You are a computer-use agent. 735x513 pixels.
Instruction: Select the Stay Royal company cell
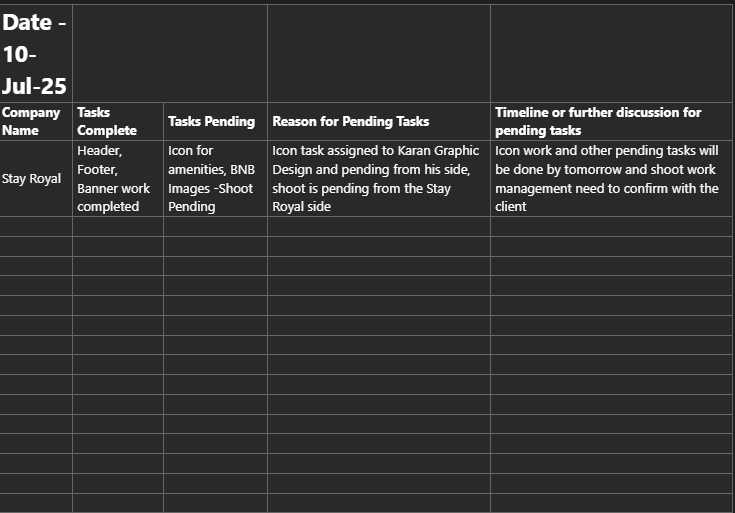pyautogui.click(x=36, y=179)
